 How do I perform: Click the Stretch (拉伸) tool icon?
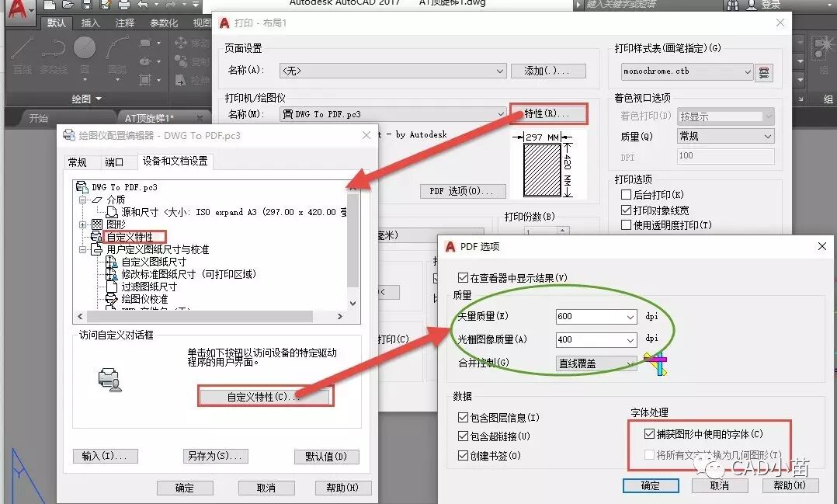pyautogui.click(x=181, y=80)
